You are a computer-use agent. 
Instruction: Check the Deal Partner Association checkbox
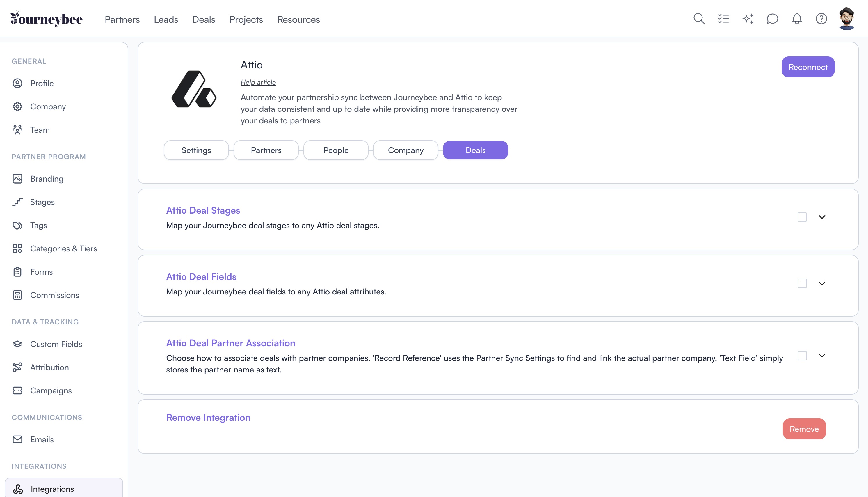click(x=802, y=356)
